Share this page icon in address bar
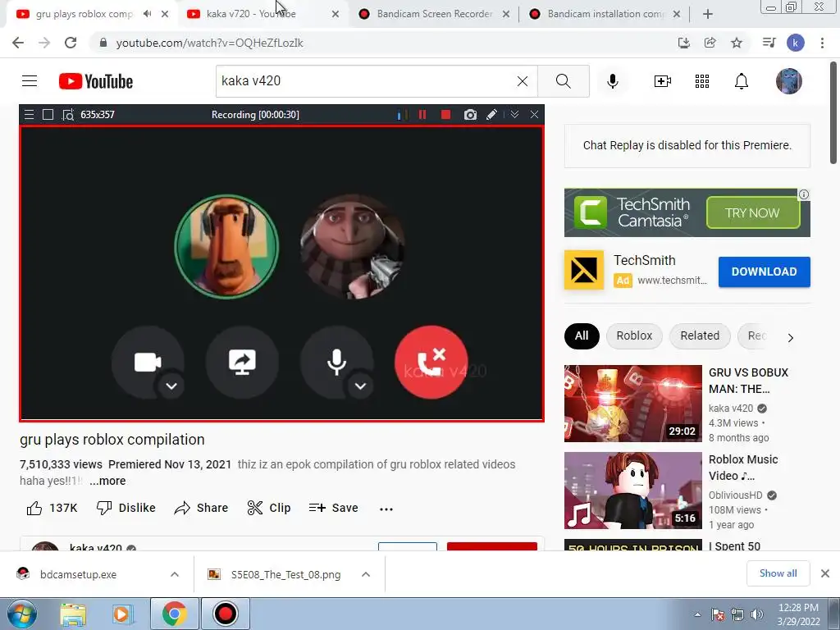The image size is (840, 630). pyautogui.click(x=710, y=43)
